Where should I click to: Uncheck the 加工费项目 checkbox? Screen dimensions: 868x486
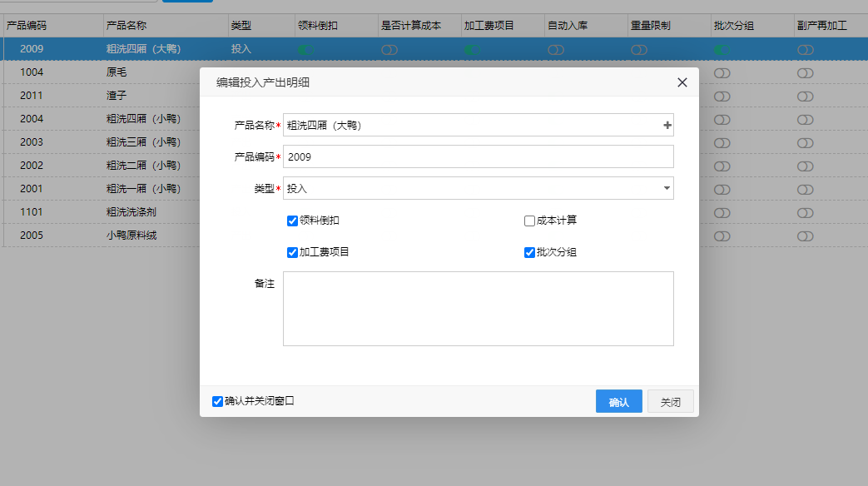(x=292, y=252)
